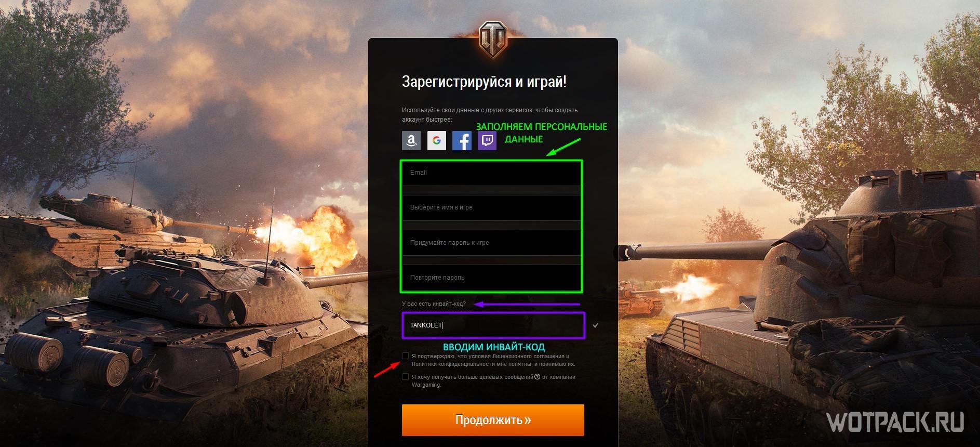Sign up with the Amazon icon
This screenshot has width=980, height=447.
[x=411, y=140]
